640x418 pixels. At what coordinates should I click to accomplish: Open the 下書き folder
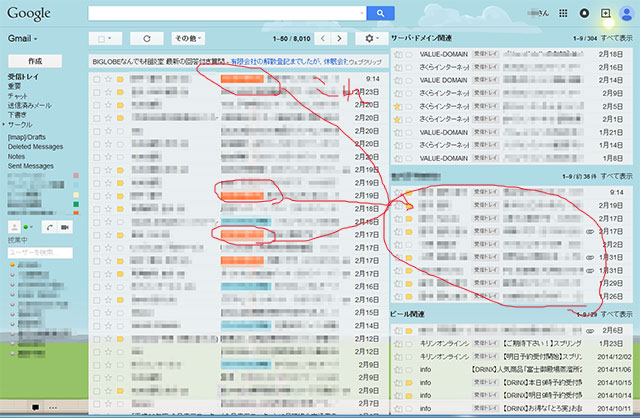point(17,115)
